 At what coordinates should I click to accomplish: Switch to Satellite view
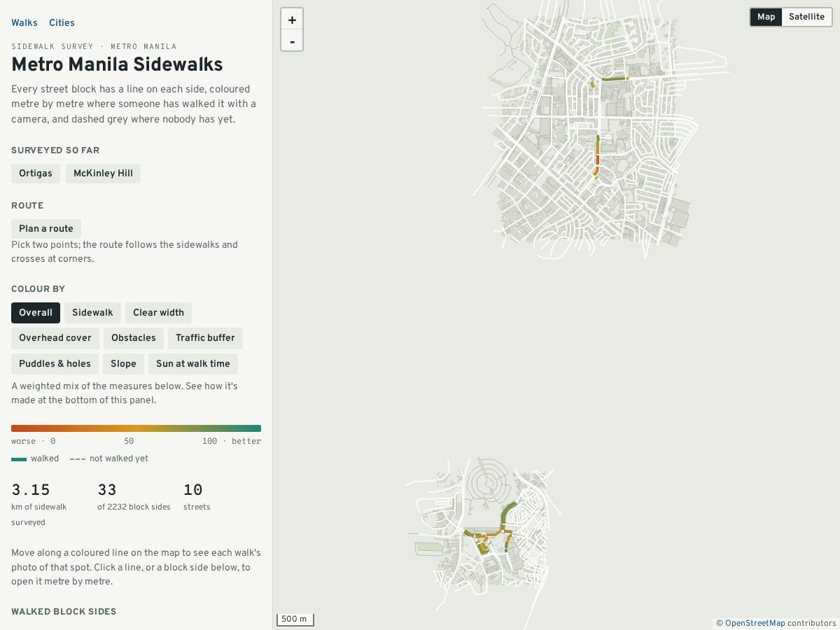pyautogui.click(x=806, y=17)
